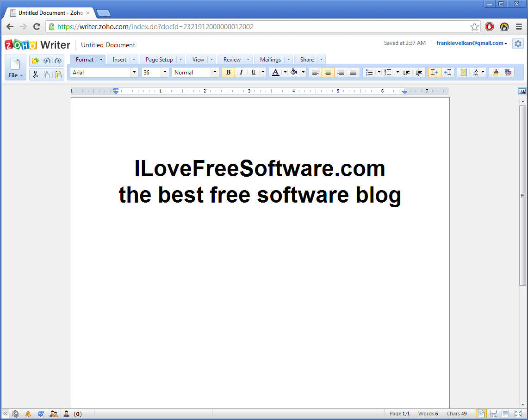Copy selection with the copy icon
The width and height of the screenshot is (528, 420).
(47, 74)
